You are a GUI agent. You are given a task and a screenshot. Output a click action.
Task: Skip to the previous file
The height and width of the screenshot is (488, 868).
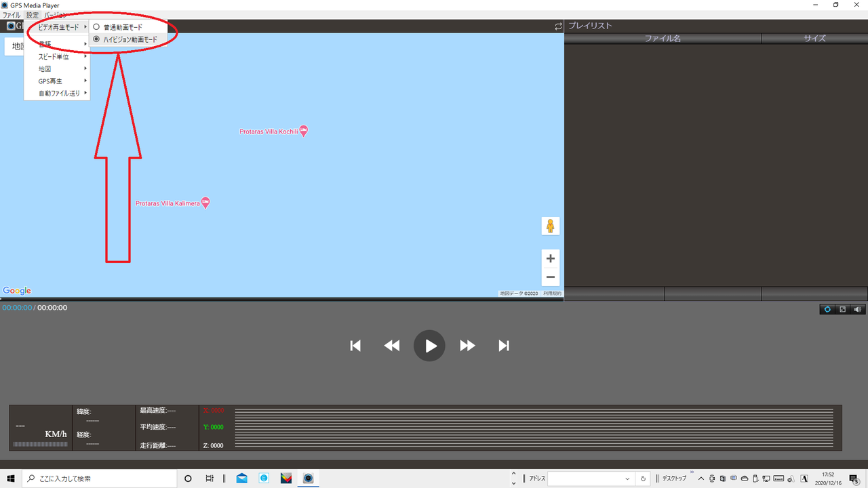click(355, 346)
